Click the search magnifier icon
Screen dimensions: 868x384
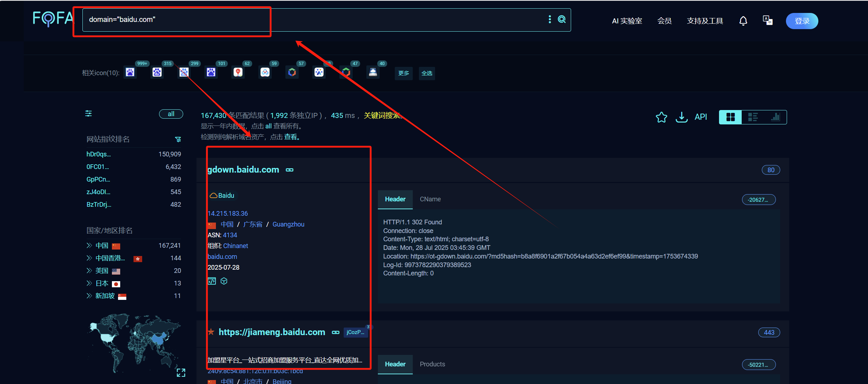point(562,19)
